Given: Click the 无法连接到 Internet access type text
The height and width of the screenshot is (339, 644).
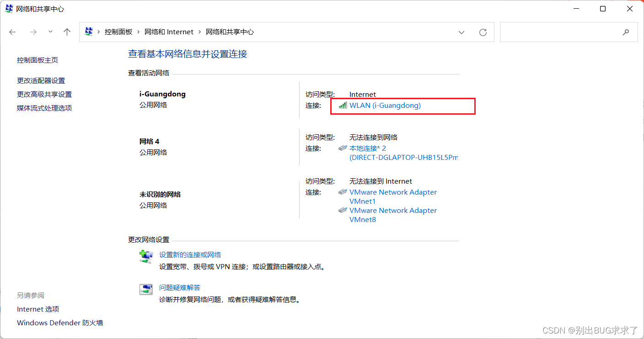Looking at the screenshot, I should (381, 181).
